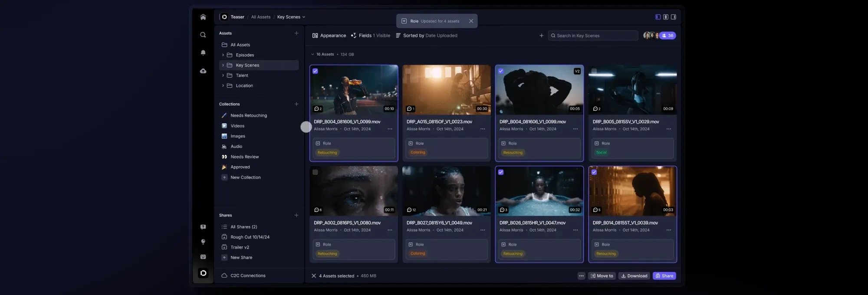This screenshot has height=295, width=868.
Task: Click Social role tag on DRP_B005 card
Action: [x=601, y=153]
